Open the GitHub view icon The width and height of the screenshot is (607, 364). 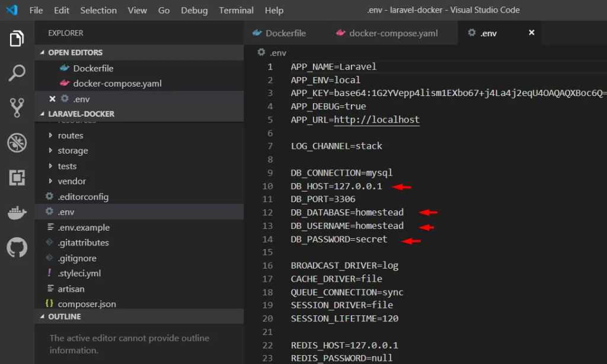pos(17,247)
